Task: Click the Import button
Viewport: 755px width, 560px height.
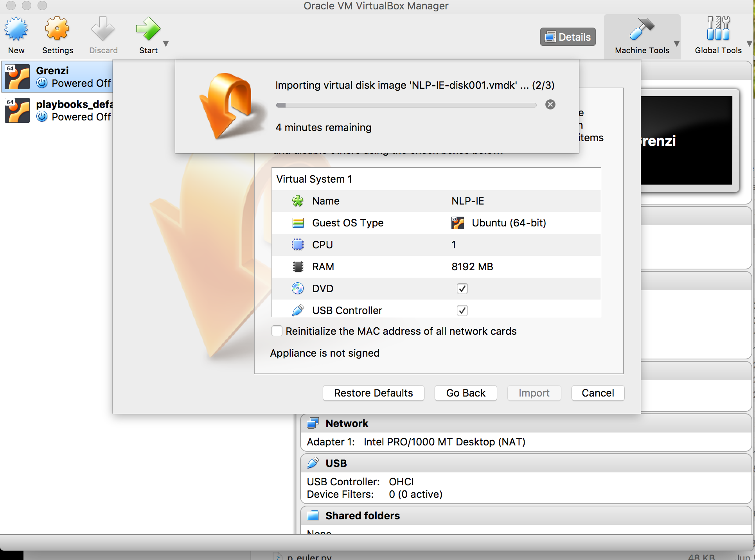Action: click(534, 393)
